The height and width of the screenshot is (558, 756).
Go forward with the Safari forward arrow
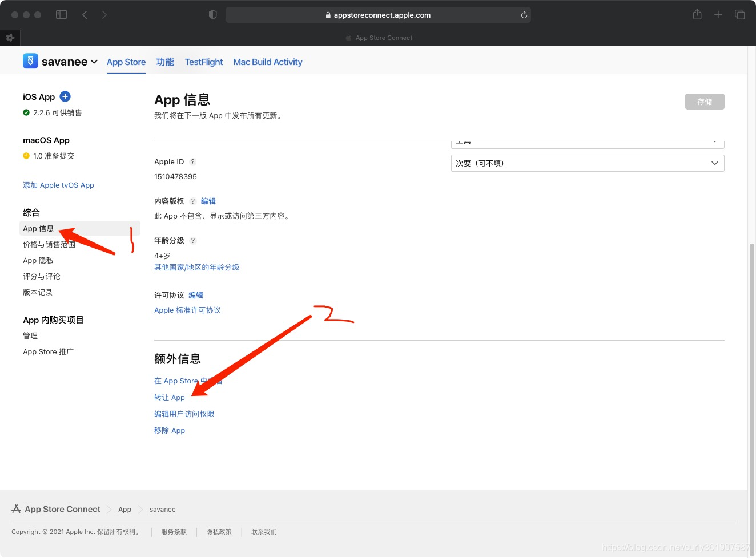(104, 15)
